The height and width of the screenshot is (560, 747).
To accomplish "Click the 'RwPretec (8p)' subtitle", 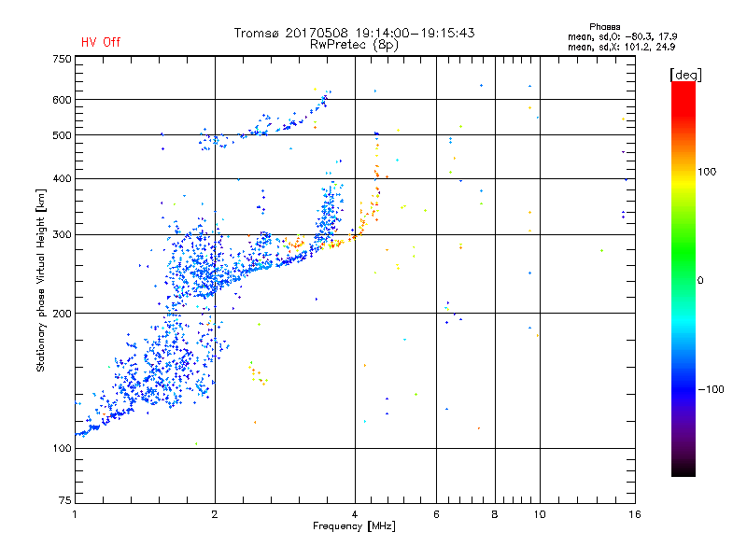I will pos(354,45).
